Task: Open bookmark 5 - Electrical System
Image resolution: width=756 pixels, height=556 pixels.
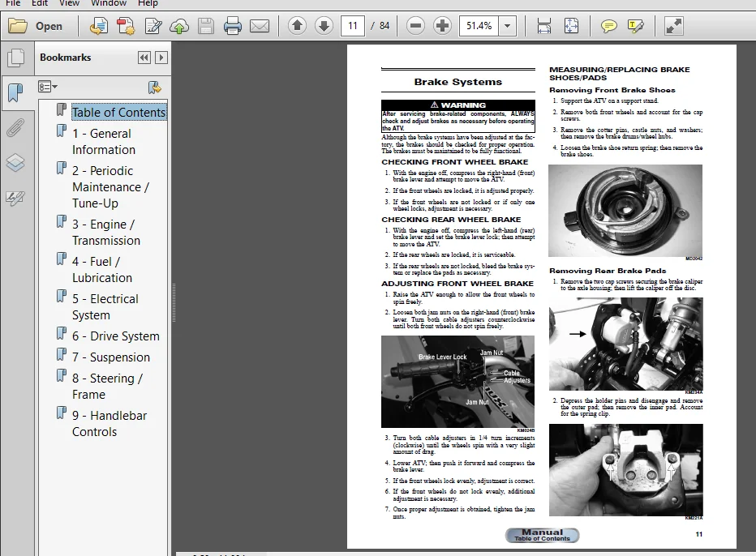Action: coord(105,307)
